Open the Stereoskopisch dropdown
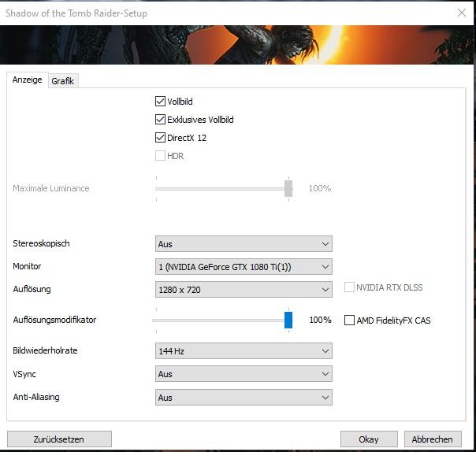The height and width of the screenshot is (452, 476). [x=244, y=244]
